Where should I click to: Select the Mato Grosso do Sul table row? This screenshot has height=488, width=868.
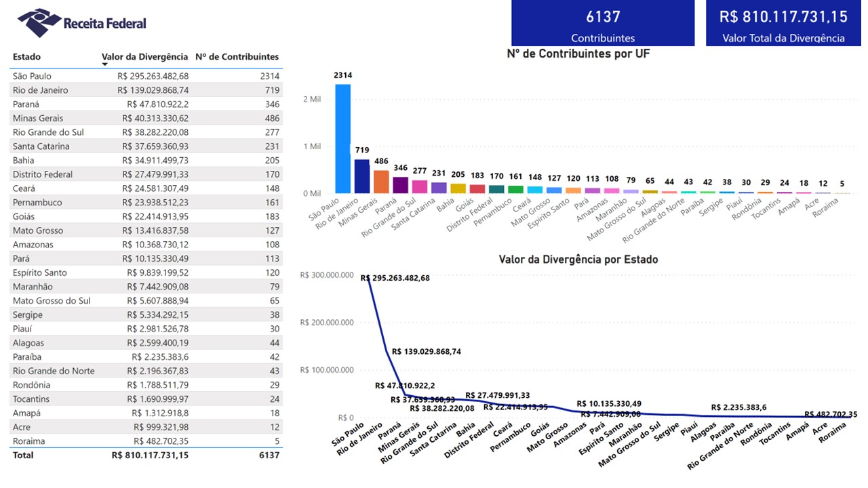point(146,300)
